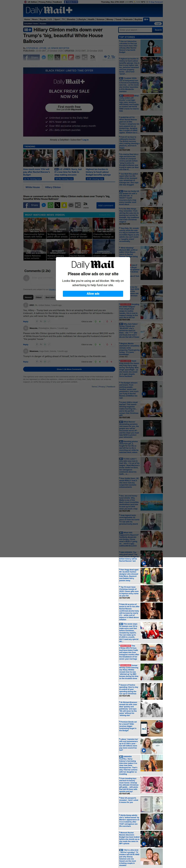Click the M+ icon in navigation bar
The width and height of the screenshot is (186, 868).
click(x=146, y=19)
